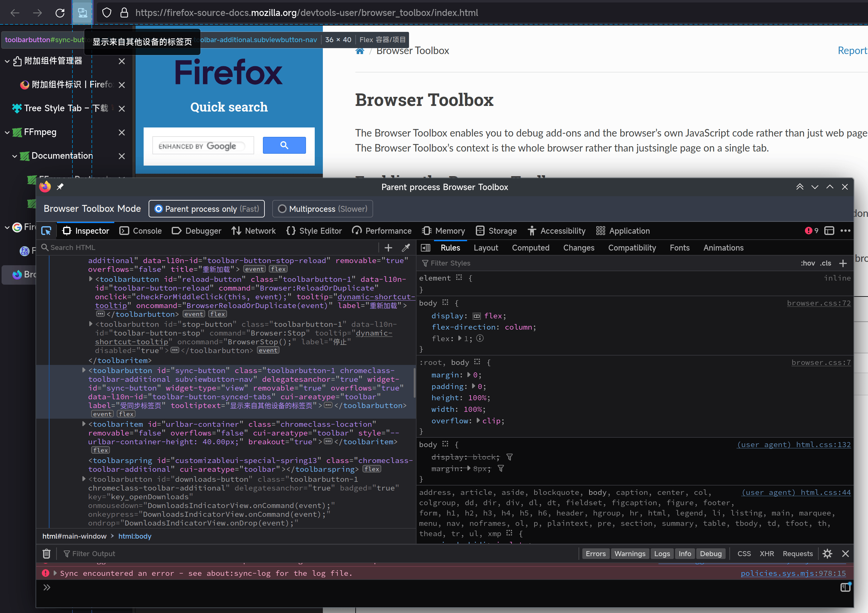Image resolution: width=868 pixels, height=613 pixels.
Task: Clear console with the trash icon
Action: [46, 554]
